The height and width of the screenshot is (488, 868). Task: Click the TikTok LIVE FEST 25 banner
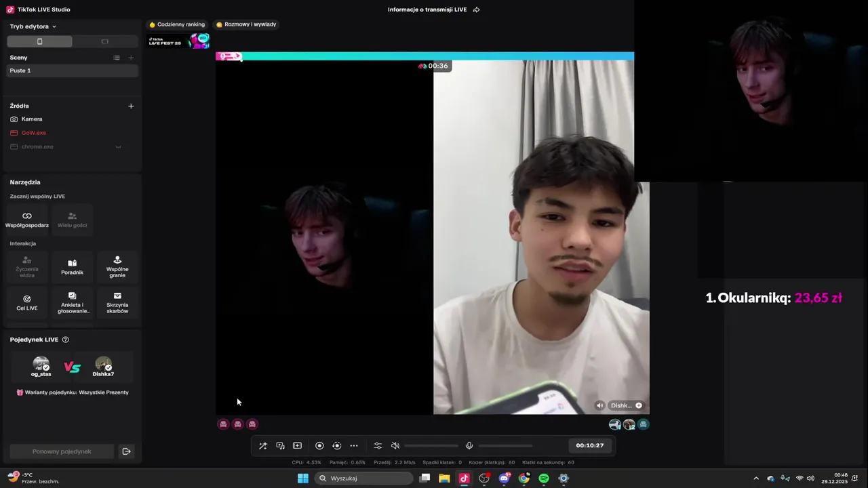click(x=178, y=41)
